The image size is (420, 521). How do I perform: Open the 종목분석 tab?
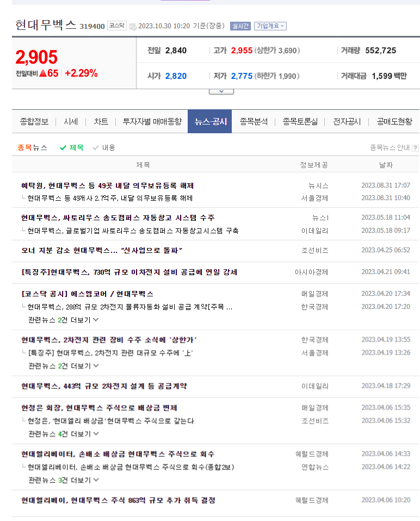coord(254,122)
